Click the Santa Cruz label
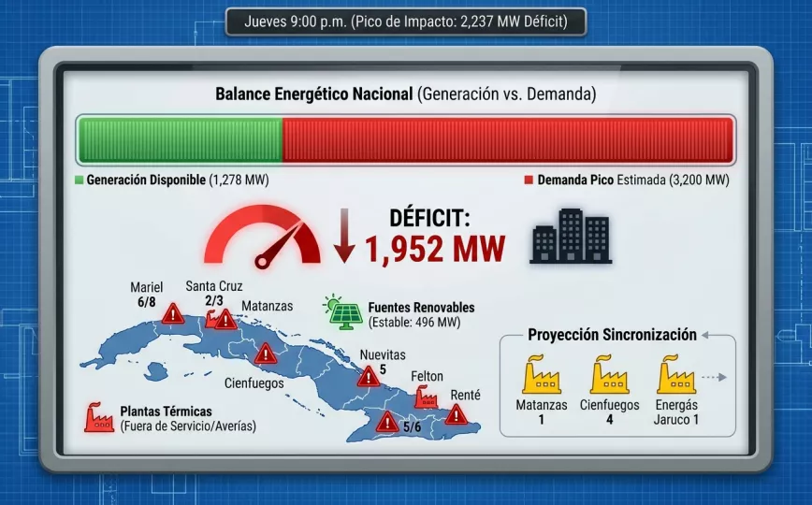 tap(214, 286)
